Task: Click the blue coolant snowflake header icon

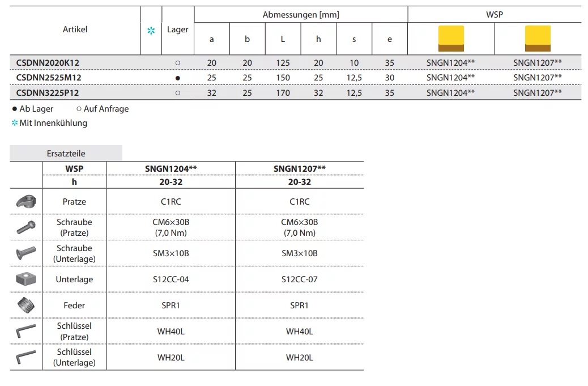Action: pyautogui.click(x=151, y=31)
